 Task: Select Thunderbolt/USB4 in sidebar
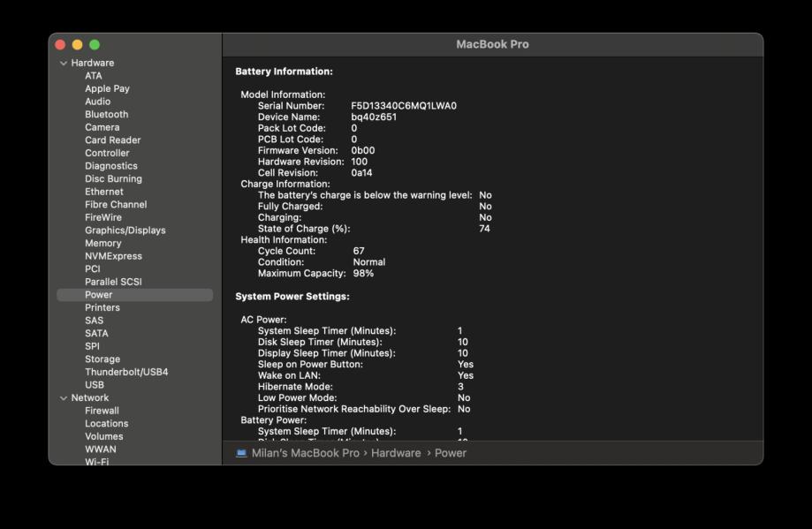point(126,372)
